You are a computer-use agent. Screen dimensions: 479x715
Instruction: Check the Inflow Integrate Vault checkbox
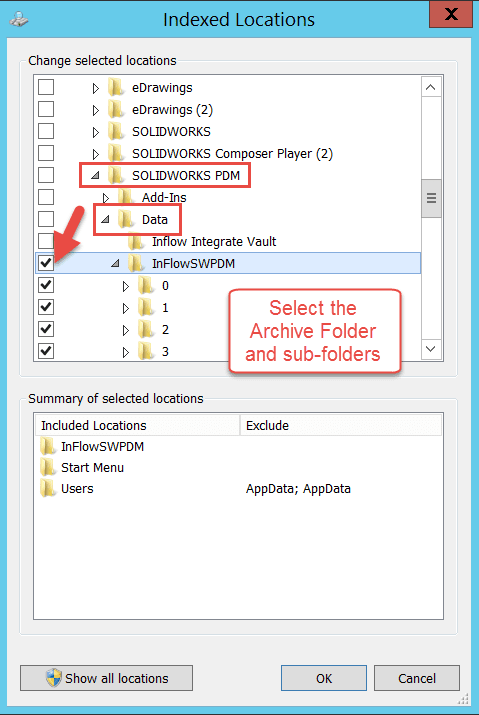point(46,241)
